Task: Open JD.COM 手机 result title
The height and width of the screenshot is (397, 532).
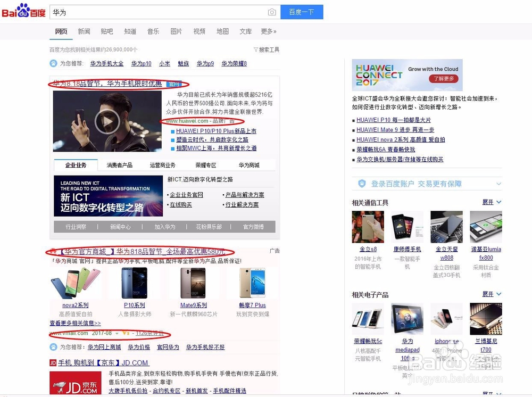Action: tap(103, 363)
